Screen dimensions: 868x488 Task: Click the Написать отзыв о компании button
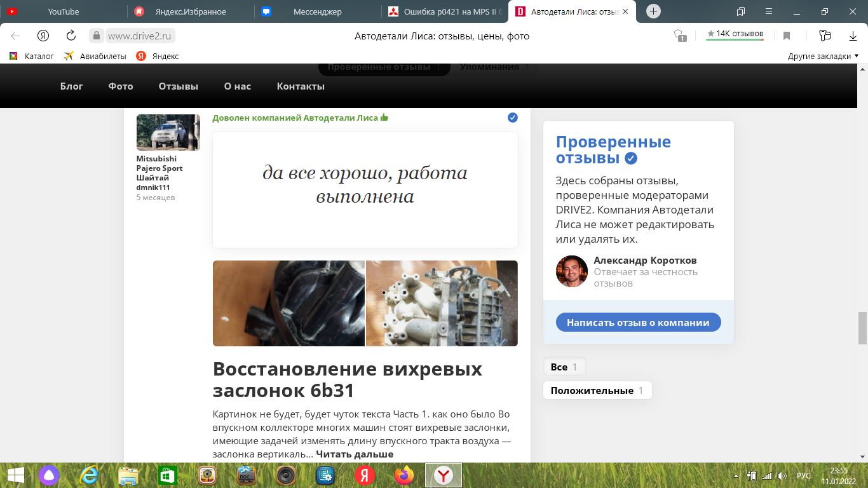click(638, 322)
